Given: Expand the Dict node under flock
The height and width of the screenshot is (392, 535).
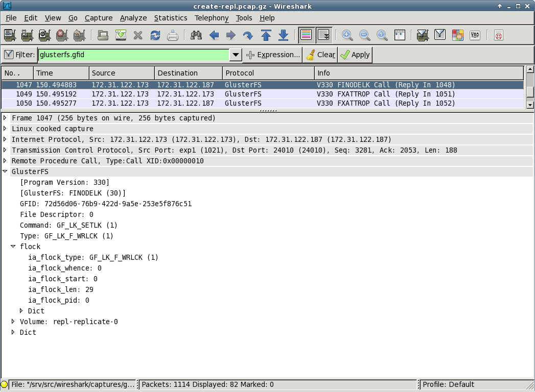Looking at the screenshot, I should pyautogui.click(x=21, y=311).
